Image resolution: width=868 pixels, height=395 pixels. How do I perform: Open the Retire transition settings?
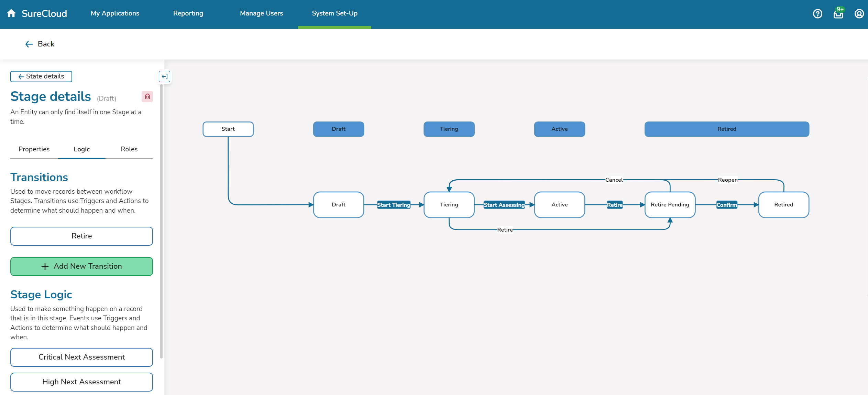click(81, 236)
